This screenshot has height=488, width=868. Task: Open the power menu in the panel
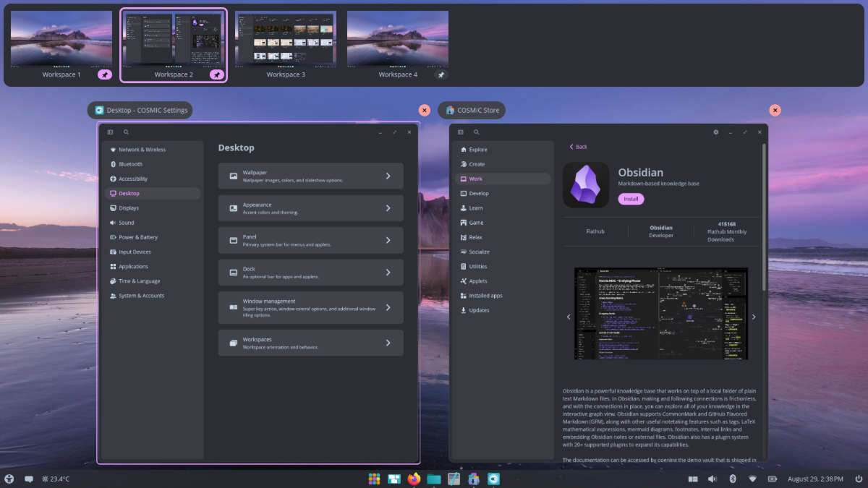tap(859, 479)
